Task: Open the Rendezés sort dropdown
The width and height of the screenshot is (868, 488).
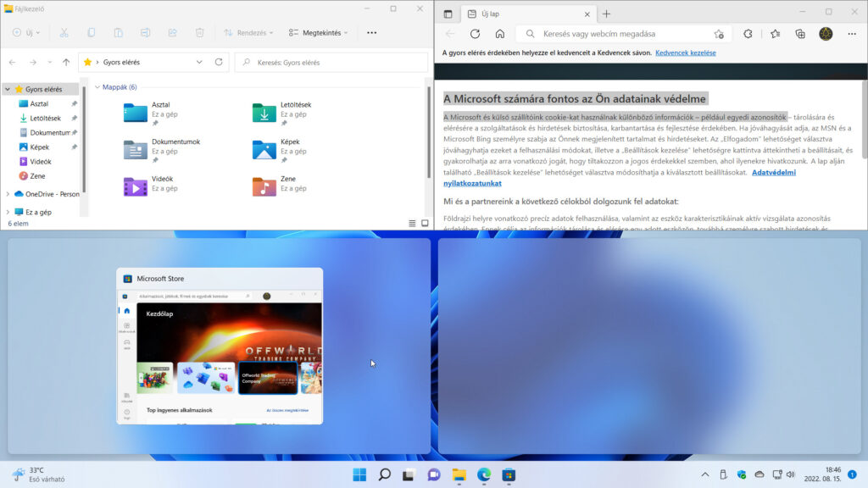Action: [248, 33]
